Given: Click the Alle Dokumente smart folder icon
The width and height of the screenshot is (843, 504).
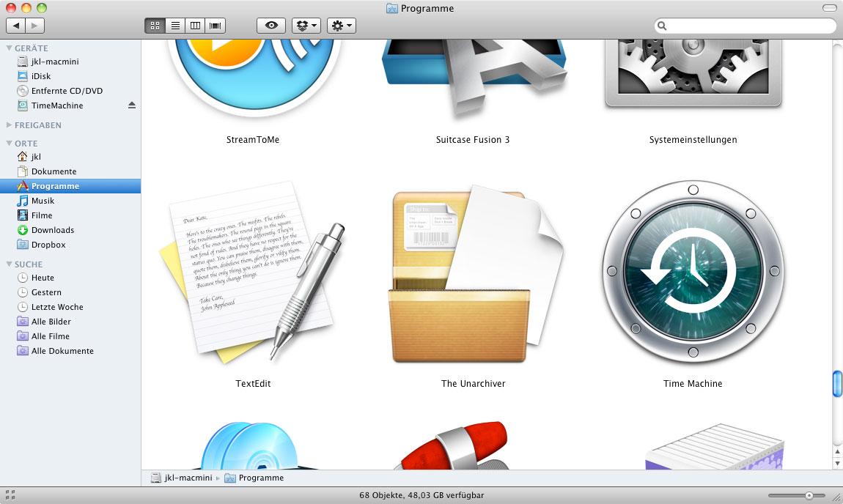Looking at the screenshot, I should tap(22, 350).
